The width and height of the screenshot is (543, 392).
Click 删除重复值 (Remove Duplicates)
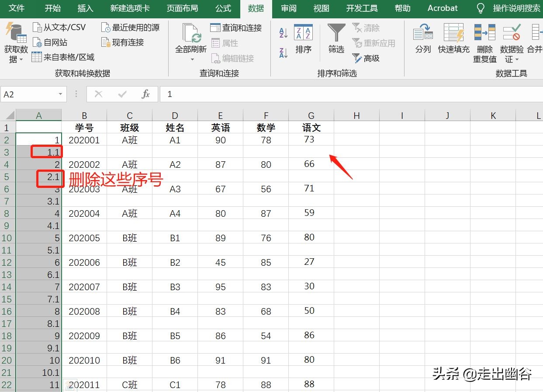click(x=485, y=43)
